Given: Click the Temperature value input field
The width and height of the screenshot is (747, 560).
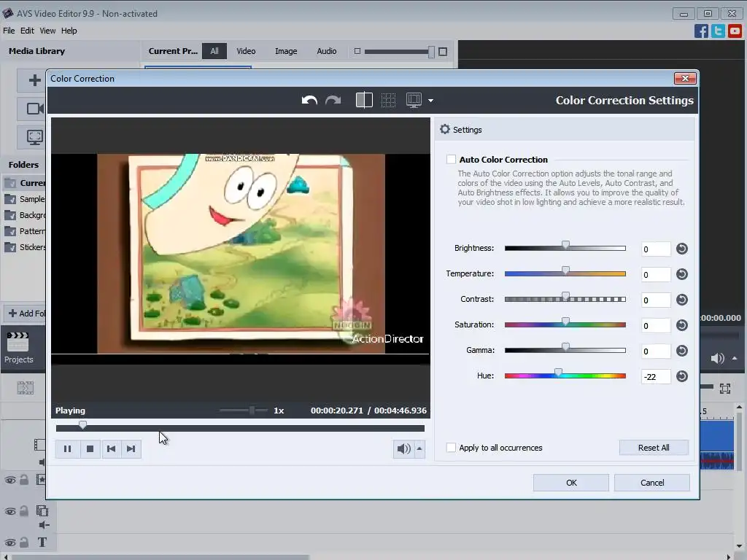Looking at the screenshot, I should 656,275.
